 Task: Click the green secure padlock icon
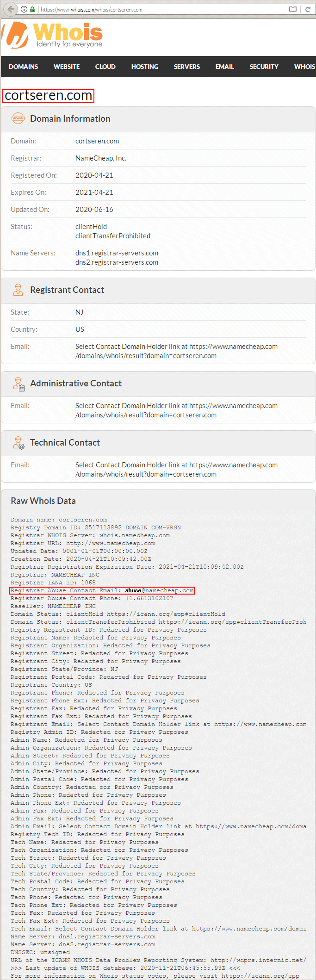click(x=32, y=9)
